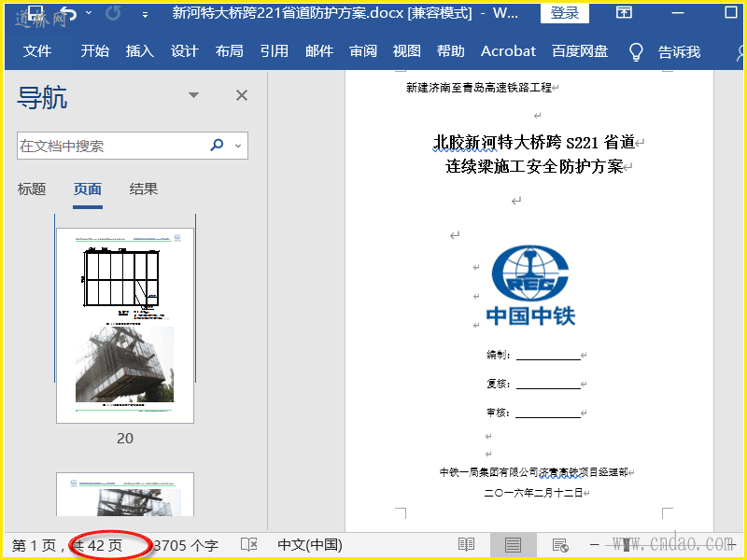Click the lightbulb Tell Me icon
Viewport: 747px width, 560px height.
(636, 51)
